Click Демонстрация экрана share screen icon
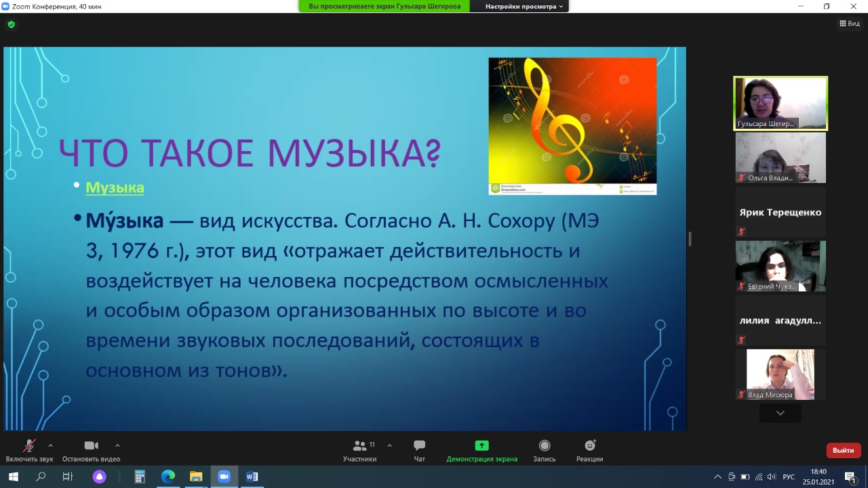 coord(481,446)
